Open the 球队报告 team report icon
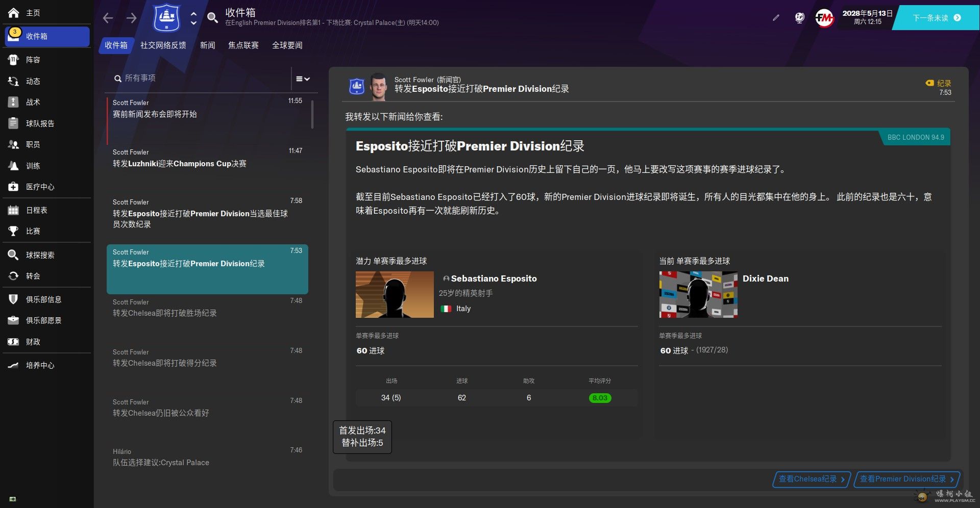The height and width of the screenshot is (508, 980). (13, 123)
